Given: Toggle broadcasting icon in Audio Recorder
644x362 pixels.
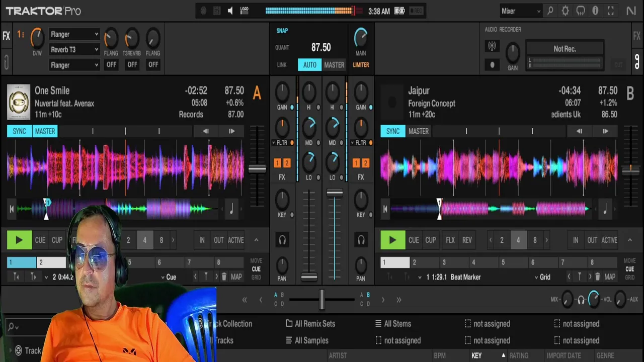Looking at the screenshot, I should point(492,47).
